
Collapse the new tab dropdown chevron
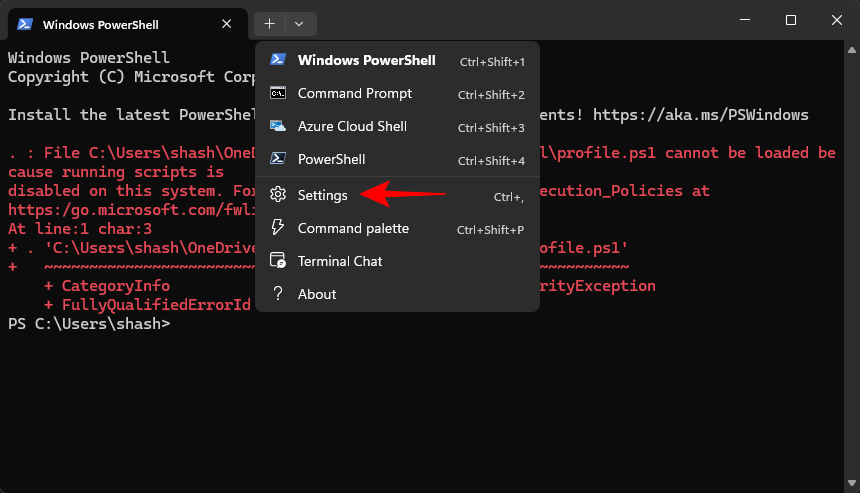[x=299, y=23]
